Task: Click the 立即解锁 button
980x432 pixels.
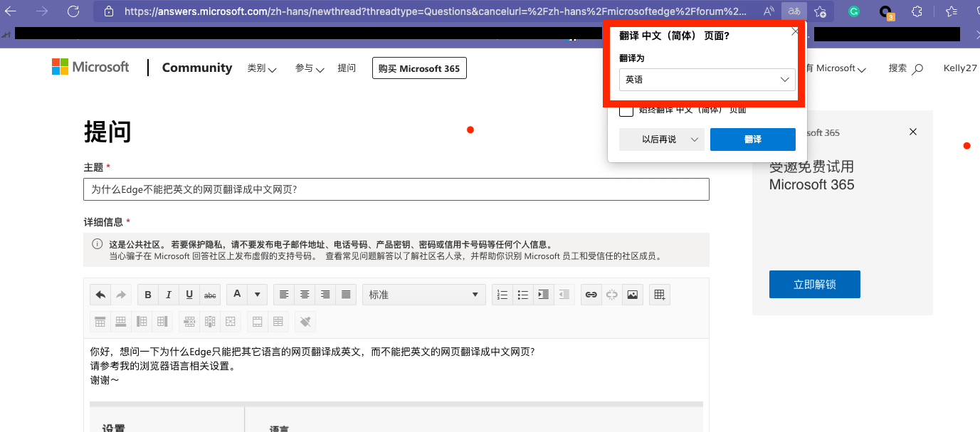Action: [814, 283]
